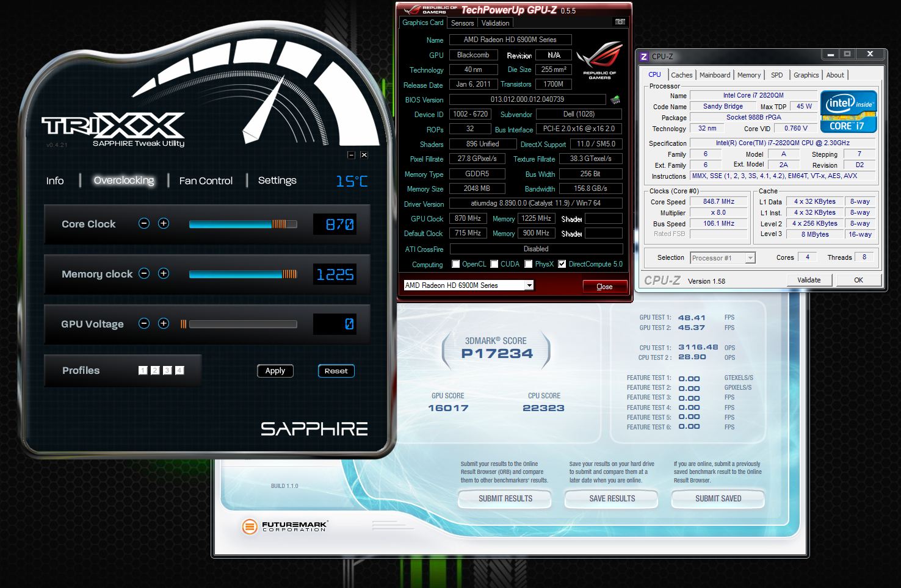Click CPU score value 22323
Viewport: 901px width, 588px height.
543,408
